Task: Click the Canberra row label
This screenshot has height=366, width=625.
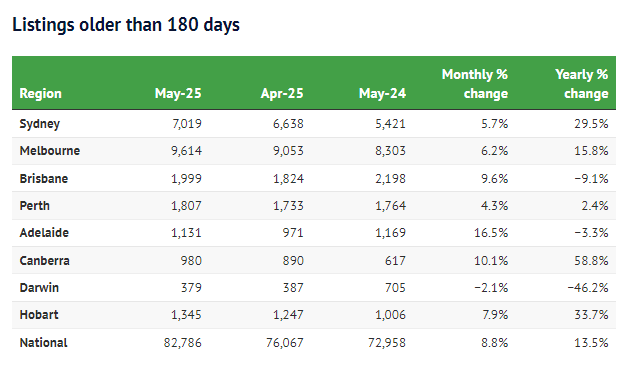Action: [44, 261]
